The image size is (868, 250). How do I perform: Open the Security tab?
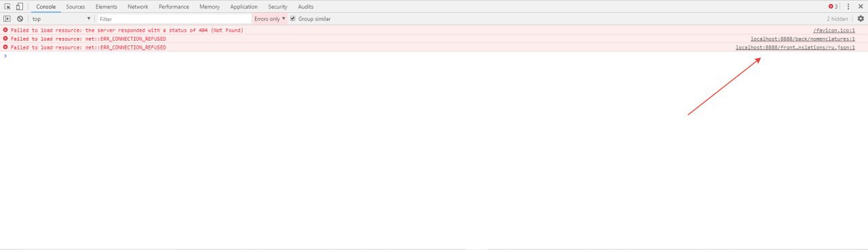pos(277,7)
